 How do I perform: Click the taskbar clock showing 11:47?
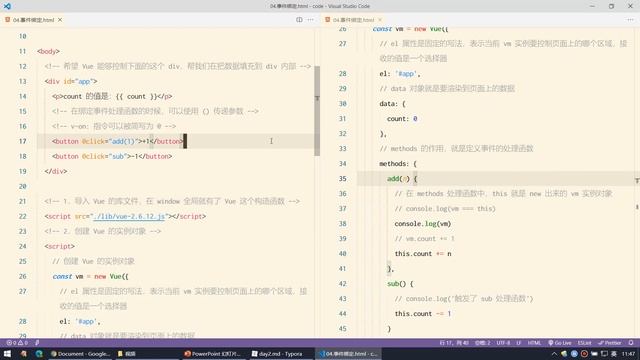click(x=628, y=353)
